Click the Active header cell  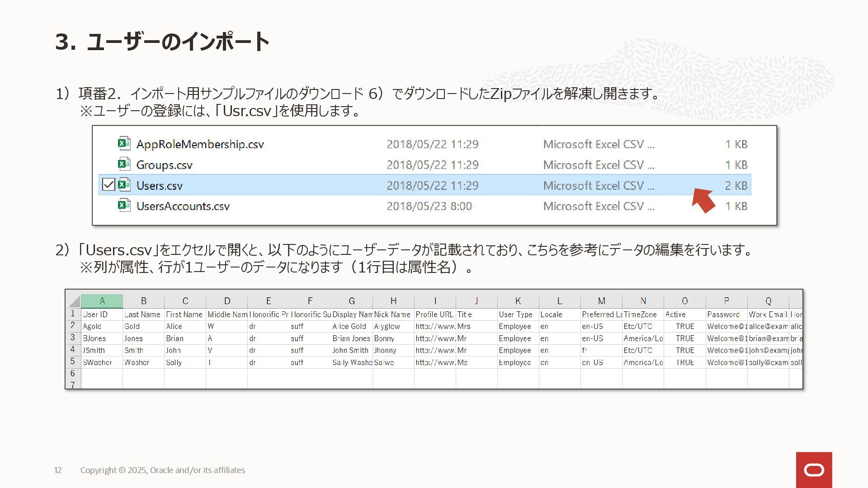pos(684,314)
